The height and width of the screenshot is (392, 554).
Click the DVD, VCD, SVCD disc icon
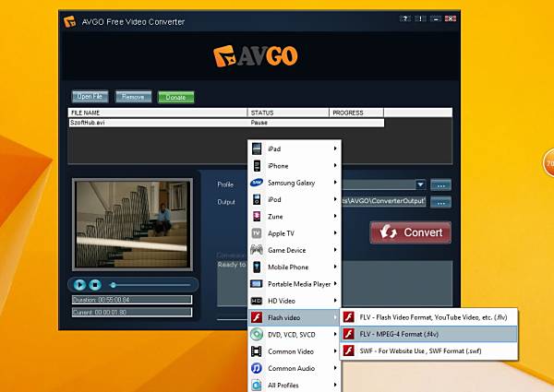click(257, 334)
